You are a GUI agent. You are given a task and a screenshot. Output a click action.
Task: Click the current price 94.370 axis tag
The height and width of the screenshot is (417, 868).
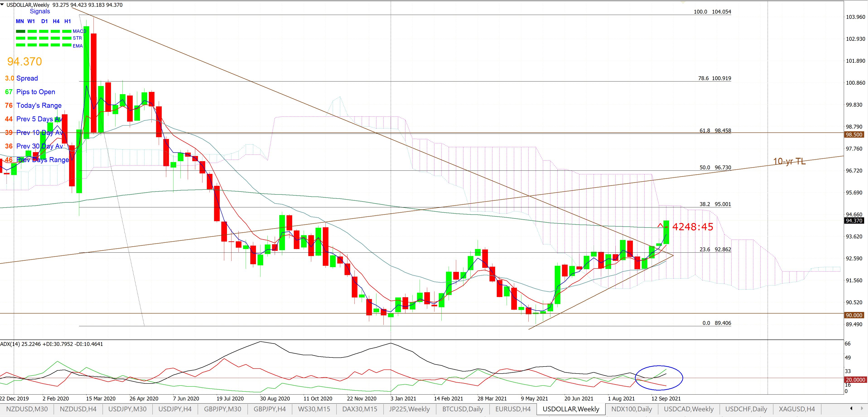coord(854,221)
